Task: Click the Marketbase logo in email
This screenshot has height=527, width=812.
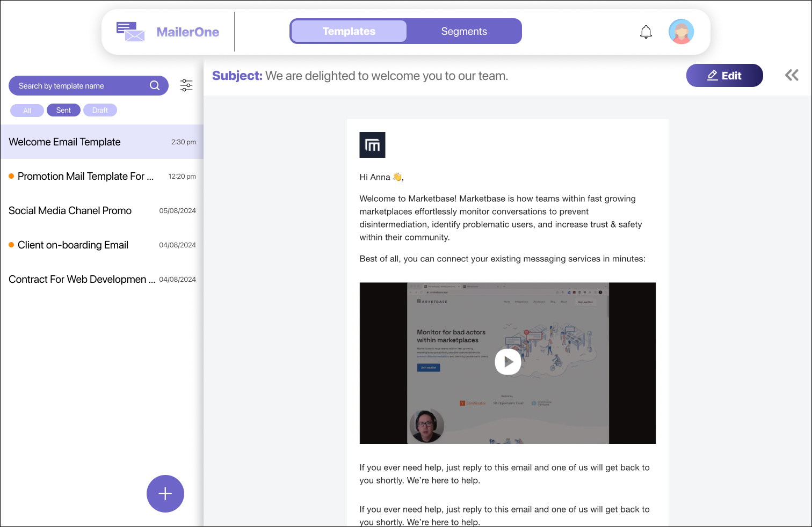Action: pos(372,145)
